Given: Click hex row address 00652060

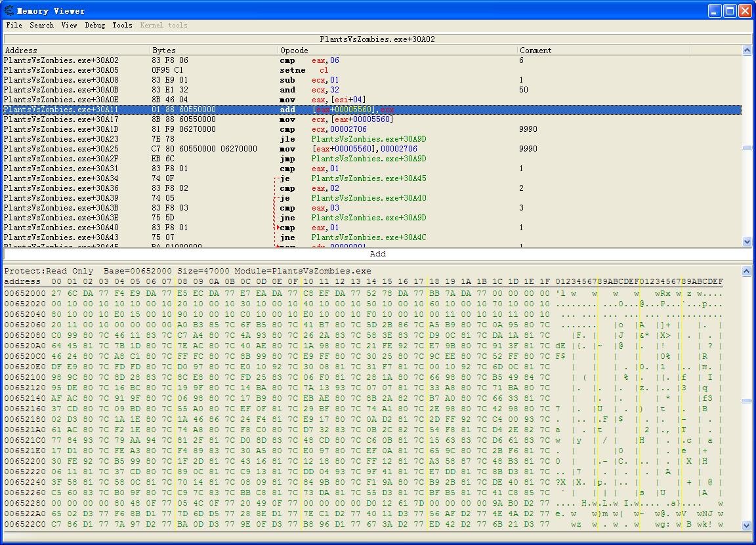Looking at the screenshot, I should pos(24,325).
